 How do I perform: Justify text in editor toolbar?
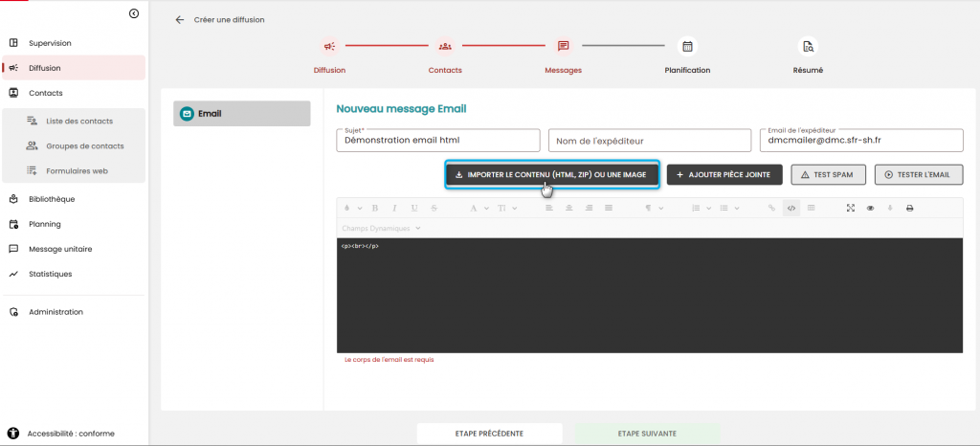[609, 208]
